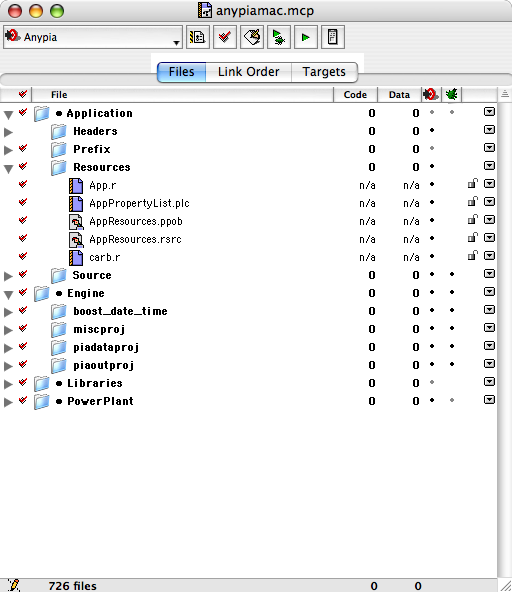Switch to the Files tab

(181, 72)
